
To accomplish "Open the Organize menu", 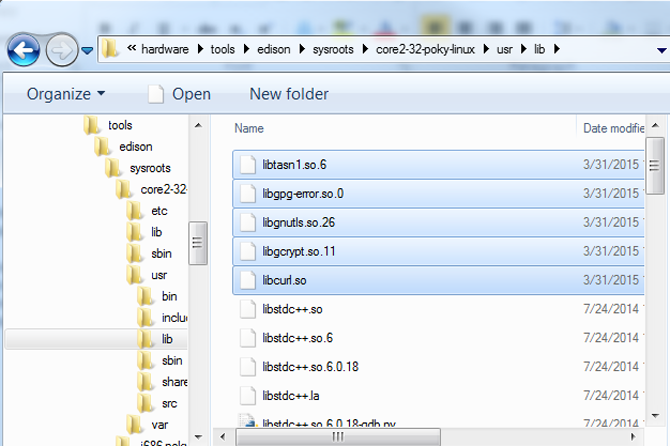I will point(66,94).
